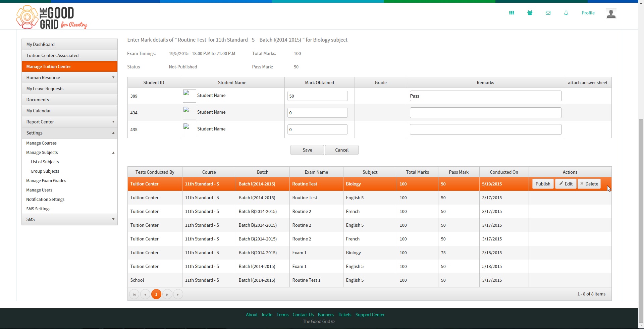This screenshot has height=329, width=644.
Task: Select the Routine Test 1 row by School
Action: pos(369,280)
